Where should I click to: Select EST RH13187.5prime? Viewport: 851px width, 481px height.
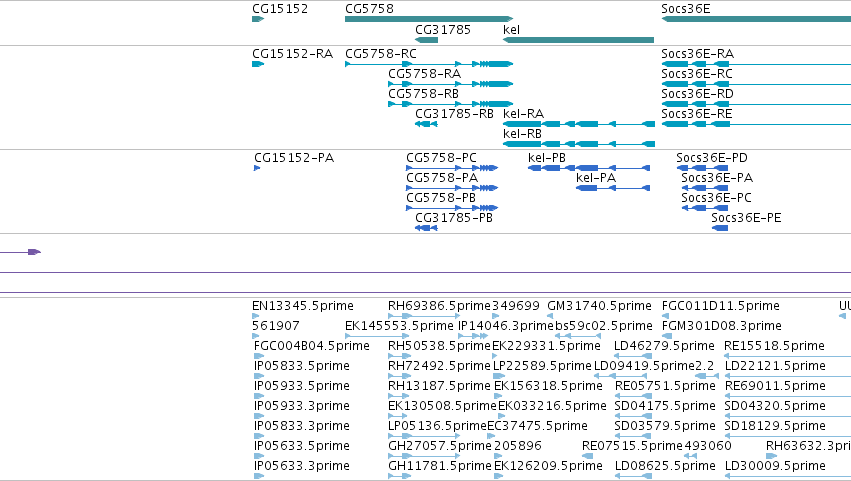[439, 387]
